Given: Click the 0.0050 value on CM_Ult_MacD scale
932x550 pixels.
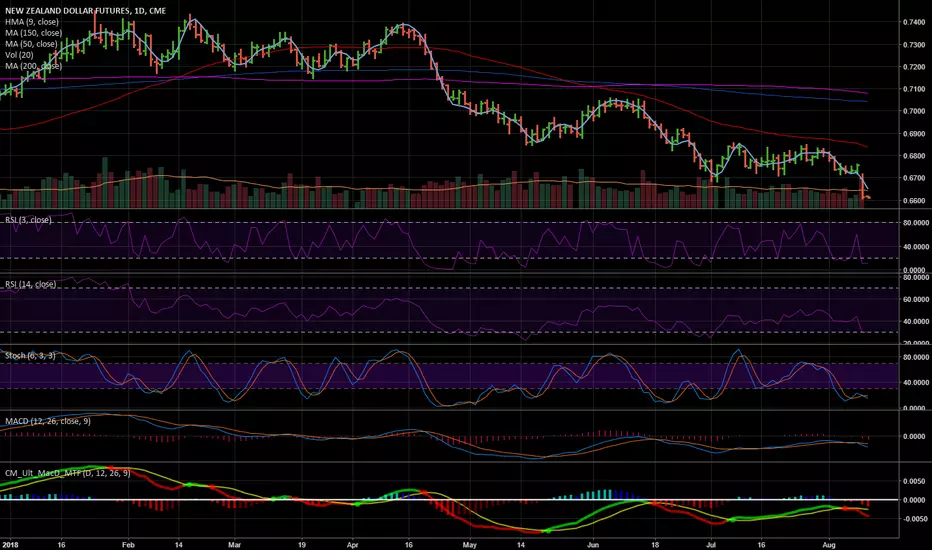Looking at the screenshot, I should (x=914, y=481).
